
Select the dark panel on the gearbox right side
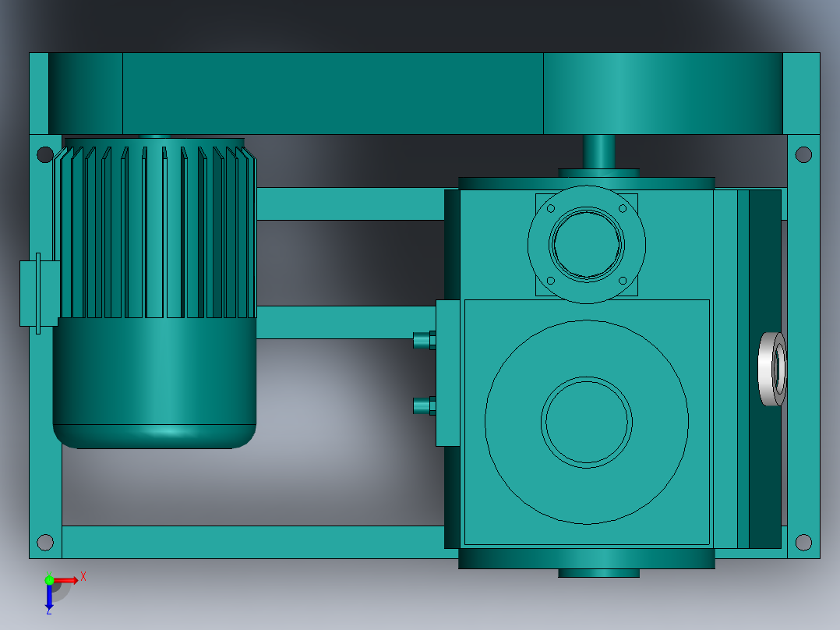[765, 369]
